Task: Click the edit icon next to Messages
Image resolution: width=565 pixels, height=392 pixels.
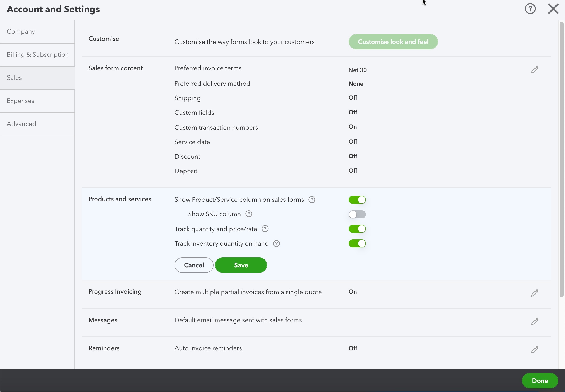Action: [535, 321]
